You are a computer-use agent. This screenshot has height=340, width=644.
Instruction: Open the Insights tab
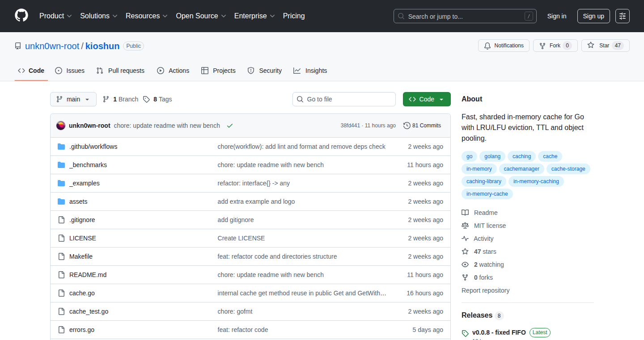click(310, 71)
